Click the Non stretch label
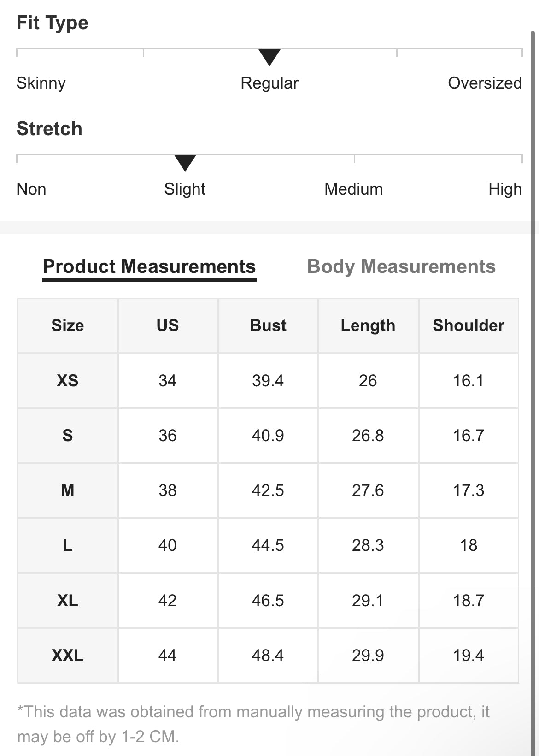The width and height of the screenshot is (539, 756). click(31, 189)
